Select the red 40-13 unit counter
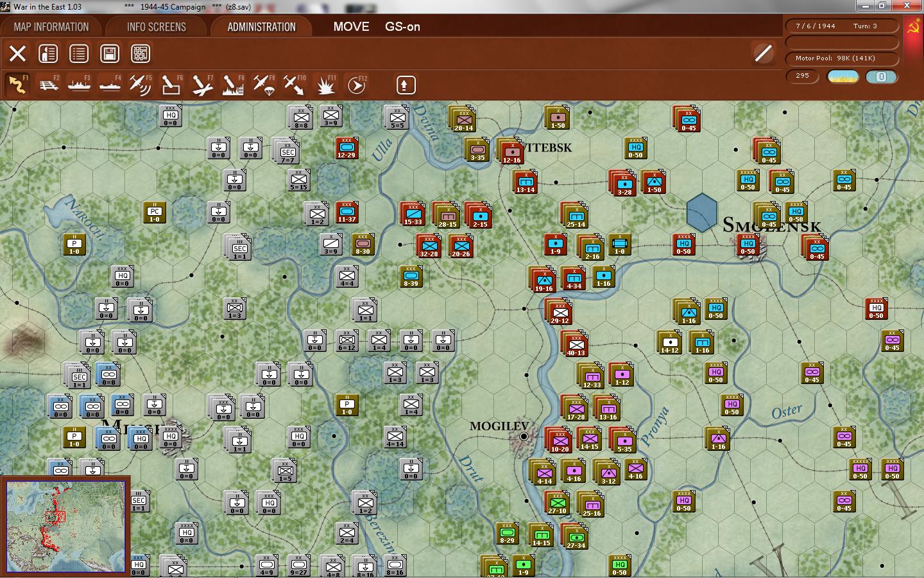Screen dimensions: 924x578 576,345
